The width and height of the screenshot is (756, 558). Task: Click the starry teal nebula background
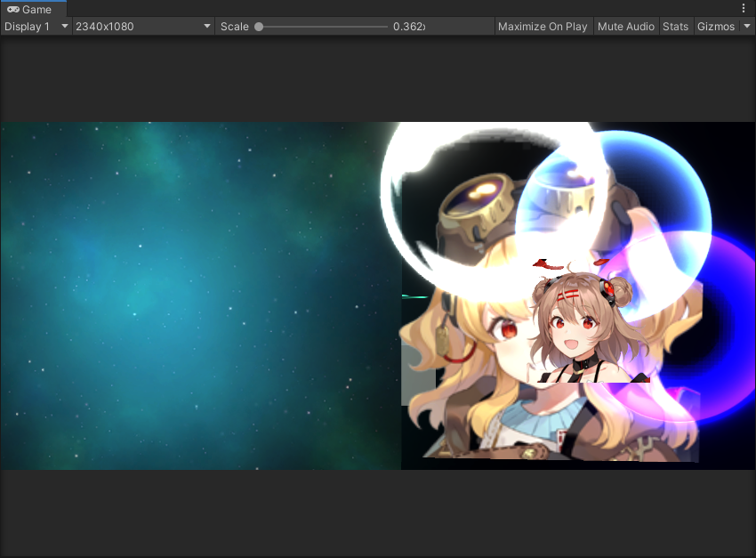[178, 294]
